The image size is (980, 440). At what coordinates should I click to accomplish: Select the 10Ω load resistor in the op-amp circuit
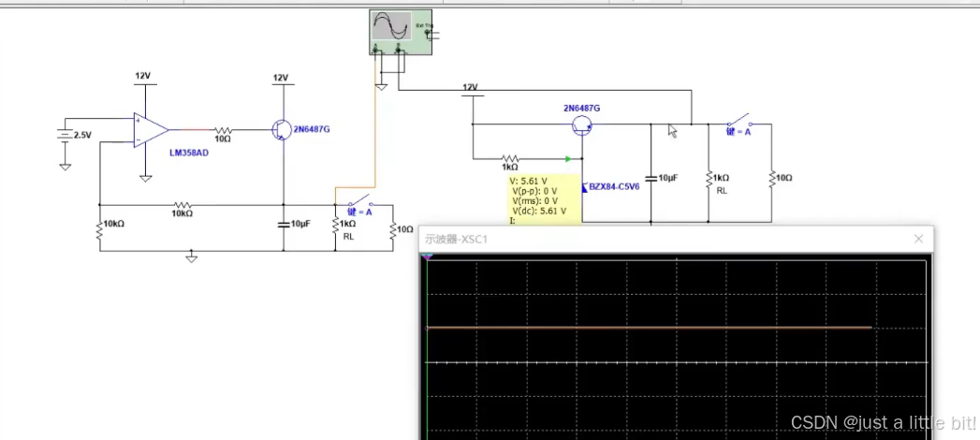(x=393, y=231)
